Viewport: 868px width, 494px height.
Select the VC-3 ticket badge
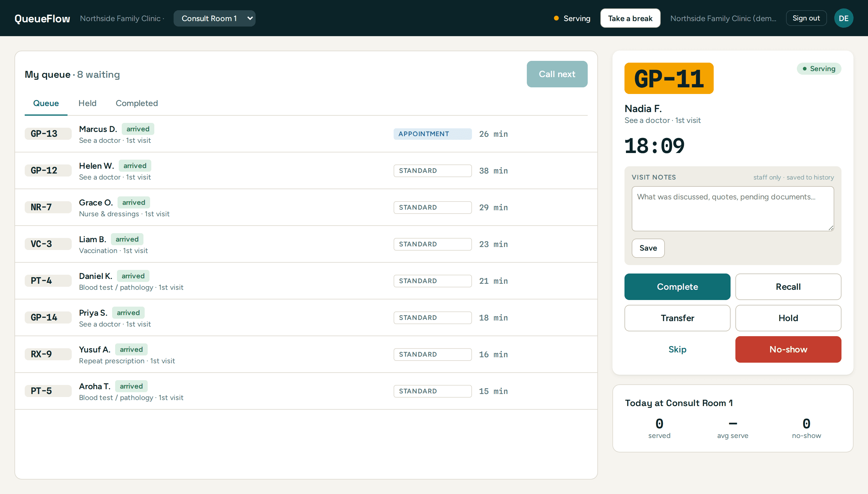click(x=48, y=244)
